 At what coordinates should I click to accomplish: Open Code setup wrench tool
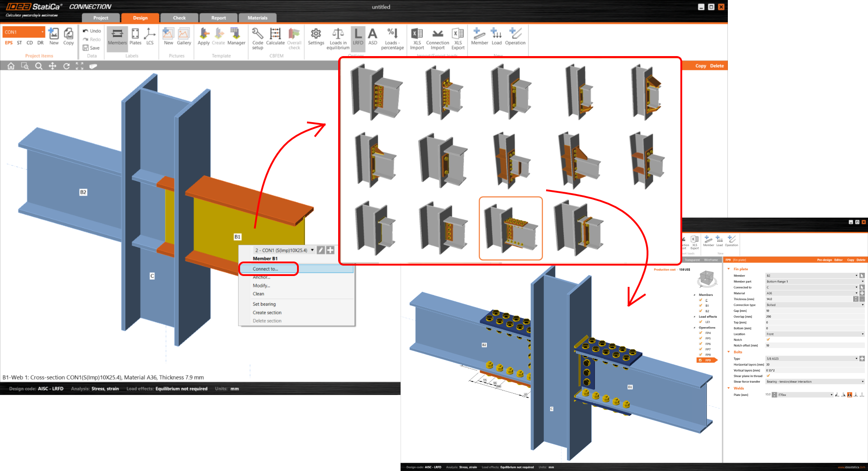258,37
